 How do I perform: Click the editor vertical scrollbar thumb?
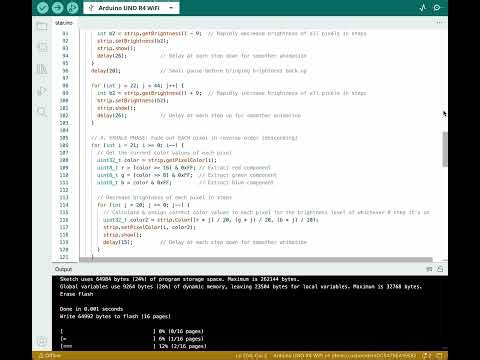click(445, 149)
